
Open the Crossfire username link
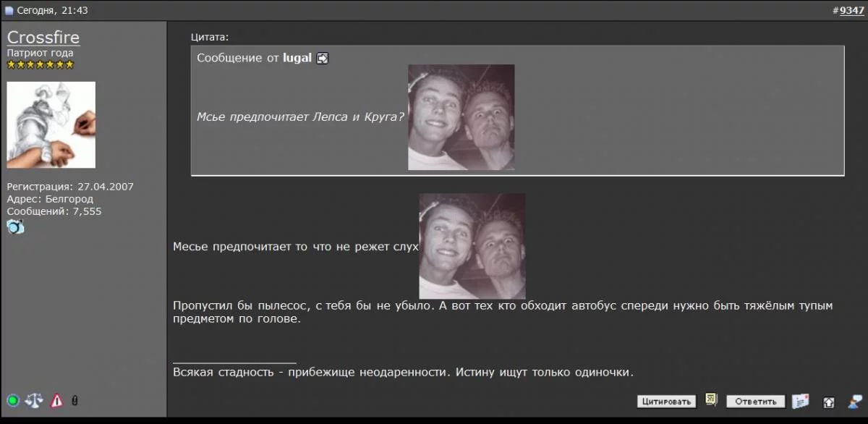click(x=43, y=38)
